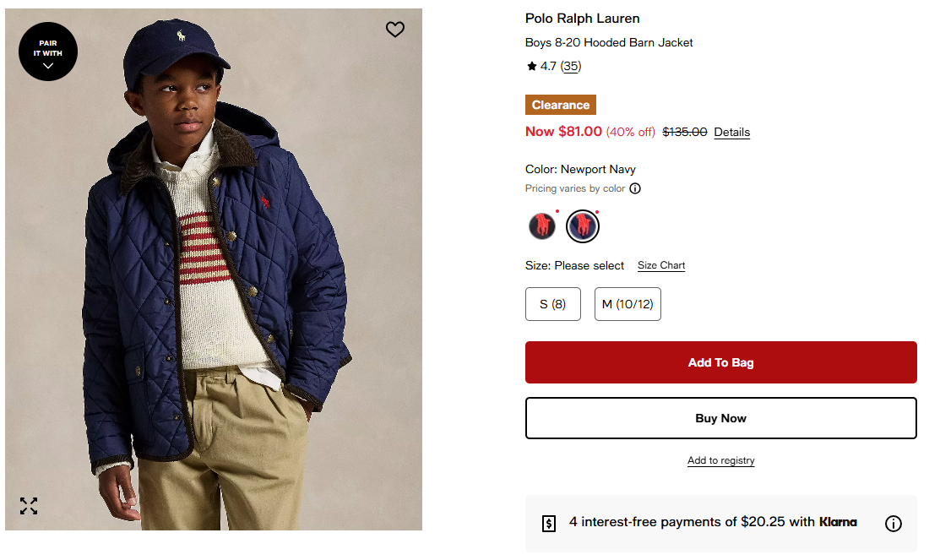This screenshot has width=929, height=560.
Task: Open the Size Chart link
Action: [x=661, y=265]
